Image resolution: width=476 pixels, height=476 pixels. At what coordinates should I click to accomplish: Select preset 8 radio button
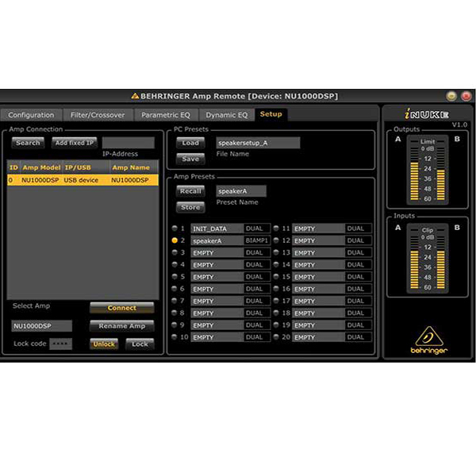175,313
